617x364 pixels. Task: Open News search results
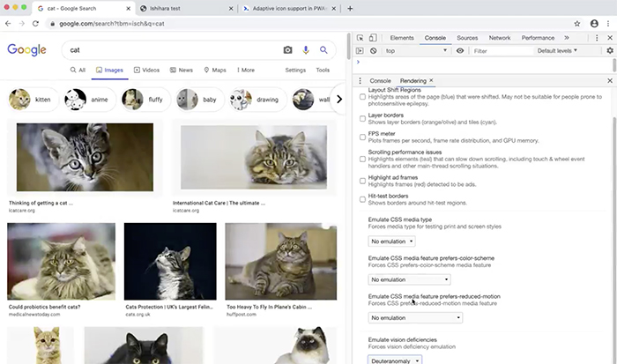coord(182,70)
